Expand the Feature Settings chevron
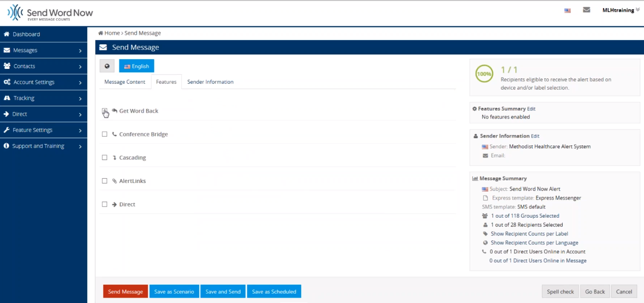The height and width of the screenshot is (303, 644). click(80, 130)
